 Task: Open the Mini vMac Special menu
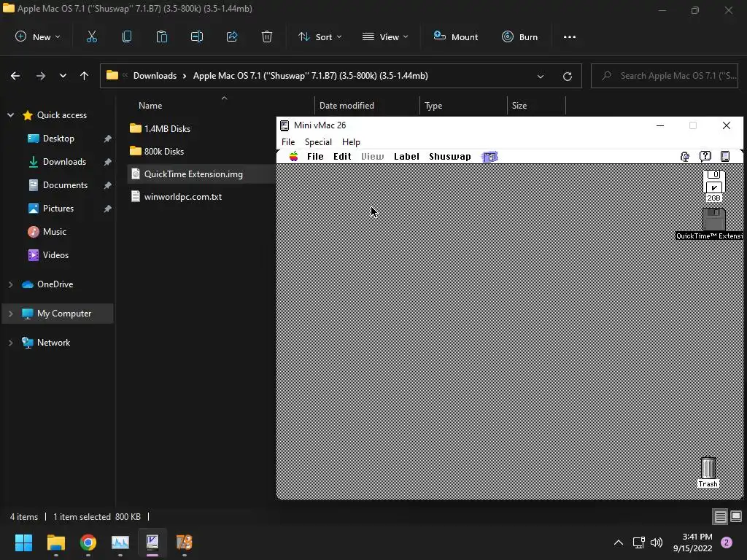(x=318, y=142)
